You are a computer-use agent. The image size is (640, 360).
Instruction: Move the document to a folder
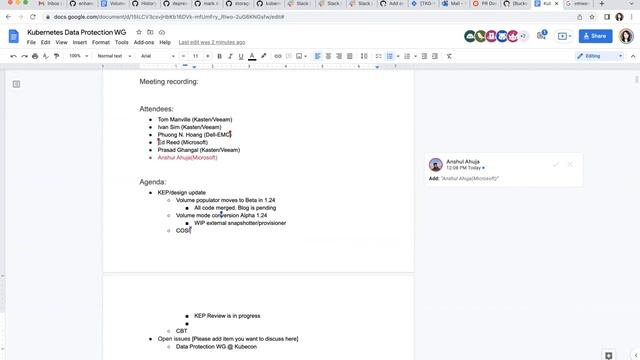(x=150, y=32)
